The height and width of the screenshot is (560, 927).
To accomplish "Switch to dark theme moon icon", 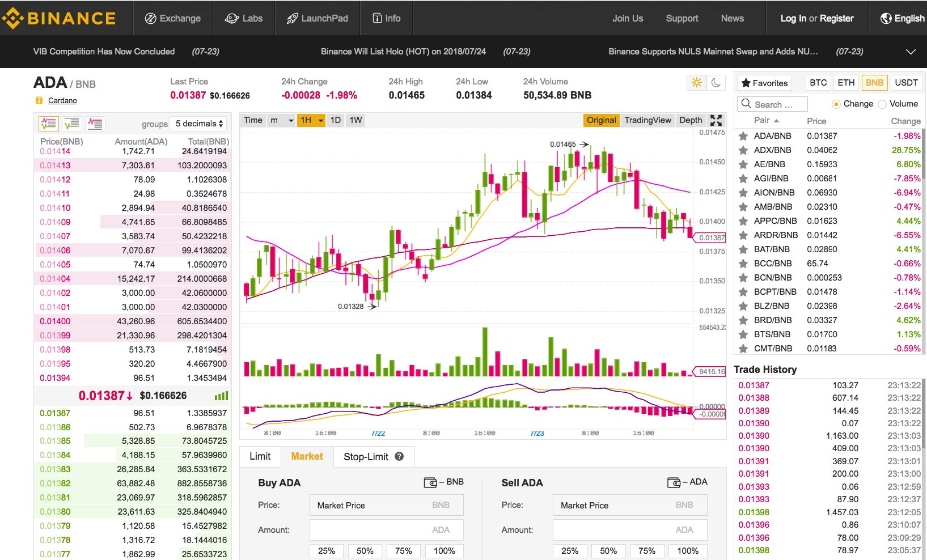I will (716, 83).
